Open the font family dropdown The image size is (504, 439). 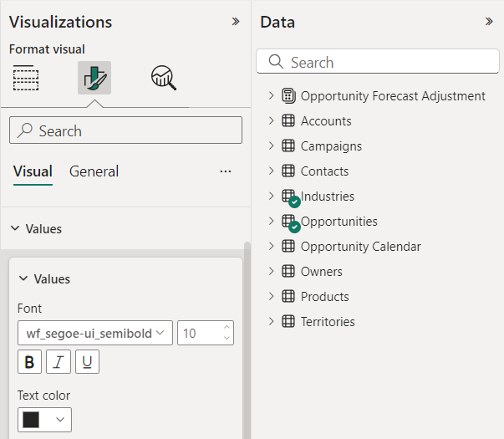(95, 333)
